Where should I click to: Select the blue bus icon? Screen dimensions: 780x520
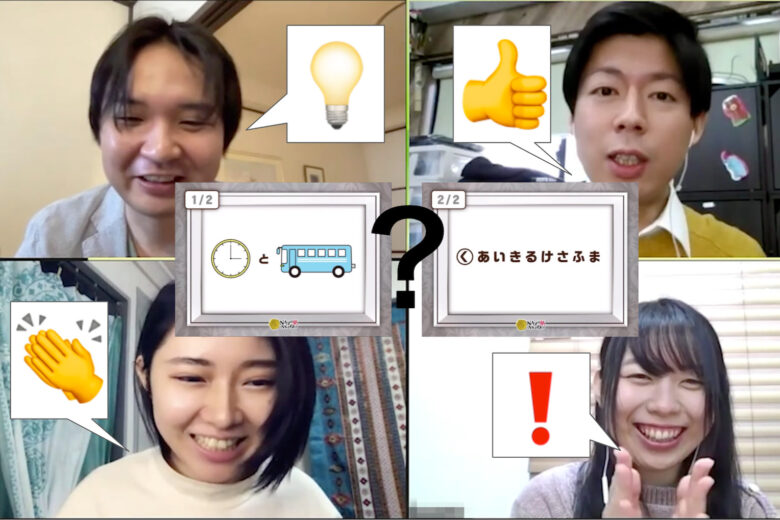click(315, 259)
